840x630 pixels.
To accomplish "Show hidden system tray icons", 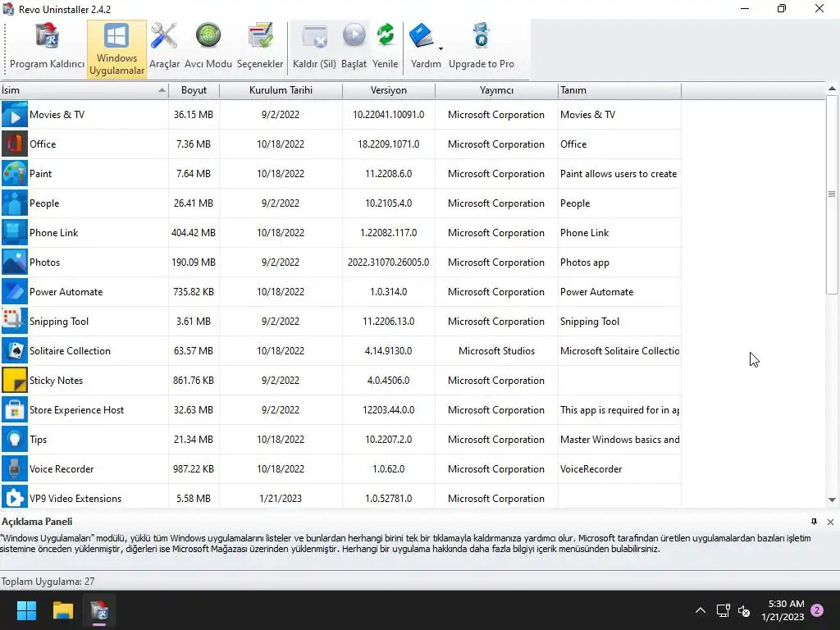I will pyautogui.click(x=701, y=610).
